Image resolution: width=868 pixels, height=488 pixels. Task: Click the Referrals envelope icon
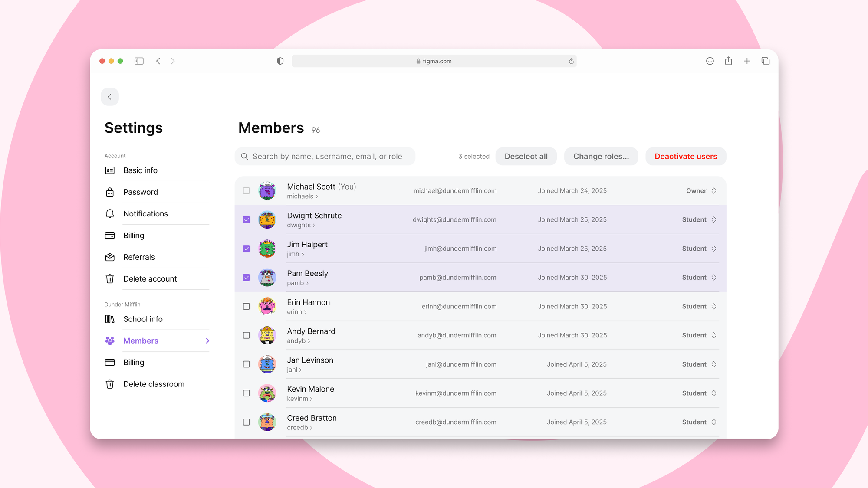pyautogui.click(x=110, y=257)
